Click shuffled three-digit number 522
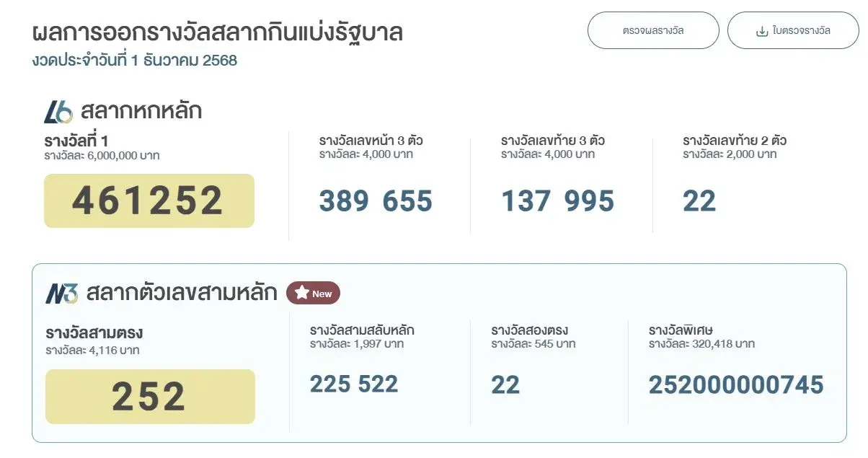This screenshot has height=458, width=868. [379, 384]
